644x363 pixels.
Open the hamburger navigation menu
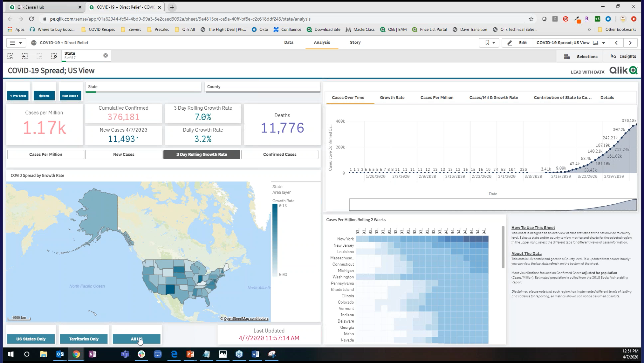pyautogui.click(x=13, y=43)
